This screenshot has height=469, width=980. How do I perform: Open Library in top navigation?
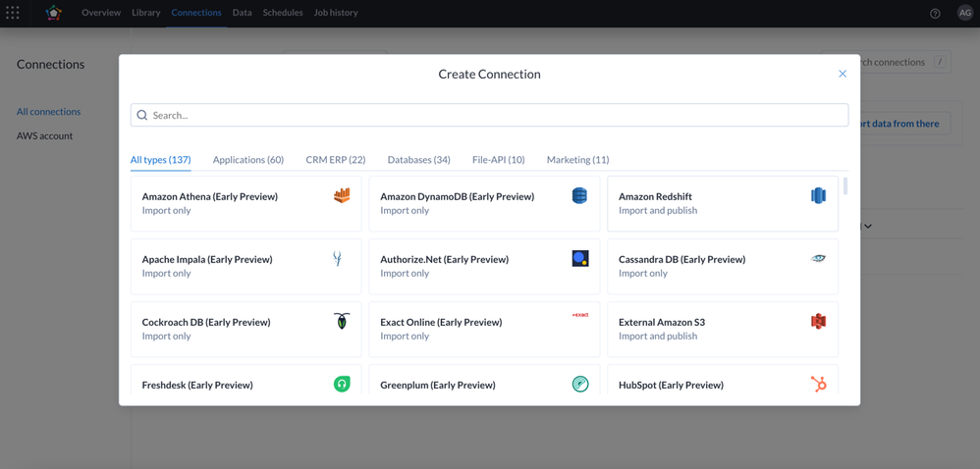coord(146,13)
